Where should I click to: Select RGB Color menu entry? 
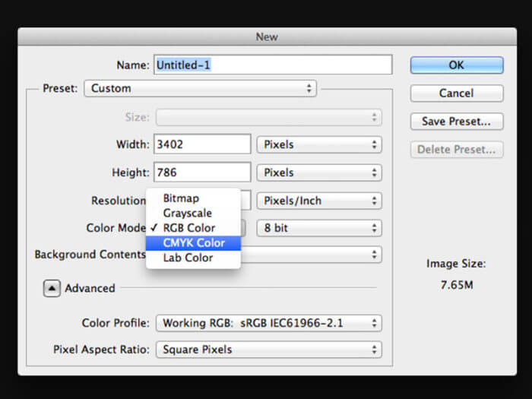pos(188,228)
